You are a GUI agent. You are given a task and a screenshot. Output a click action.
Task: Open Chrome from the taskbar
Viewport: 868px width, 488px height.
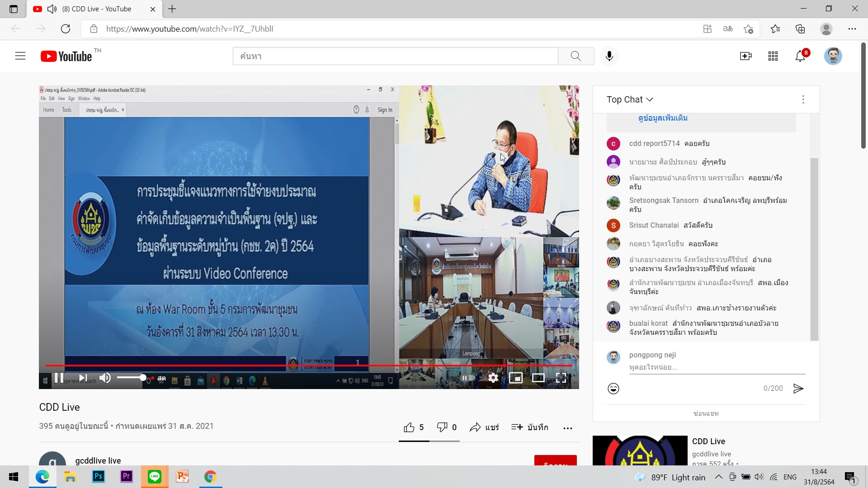(210, 477)
